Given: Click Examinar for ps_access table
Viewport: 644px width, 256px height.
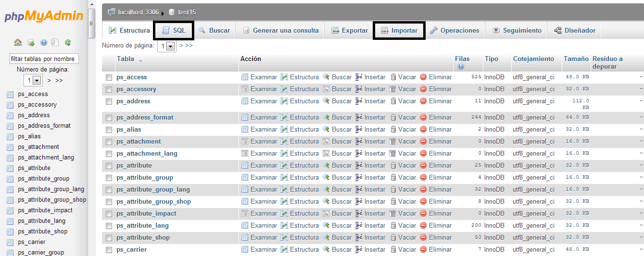Looking at the screenshot, I should point(259,77).
